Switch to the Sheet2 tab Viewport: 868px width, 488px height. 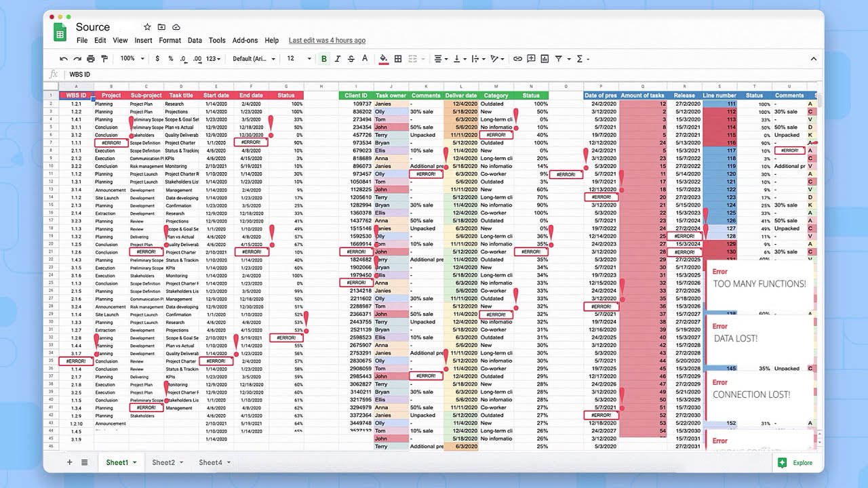pyautogui.click(x=163, y=463)
